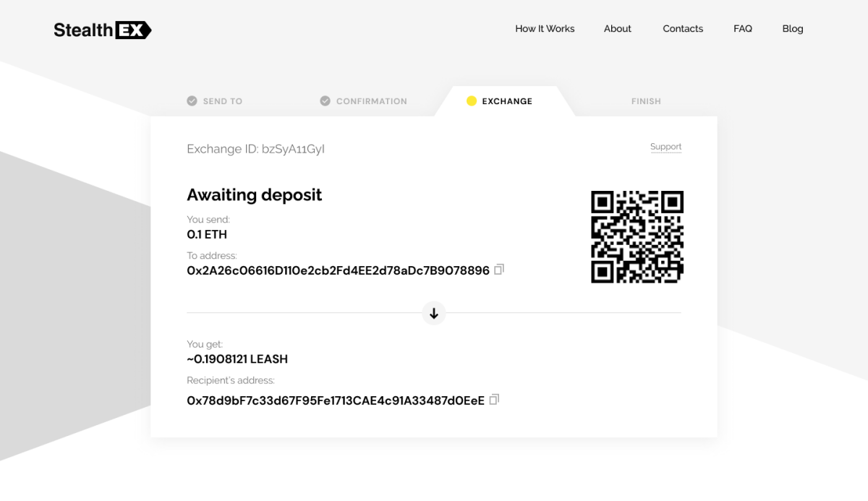The image size is (868, 501).
Task: Click the yellow dot on the EXCHANGE step
Action: tap(472, 101)
